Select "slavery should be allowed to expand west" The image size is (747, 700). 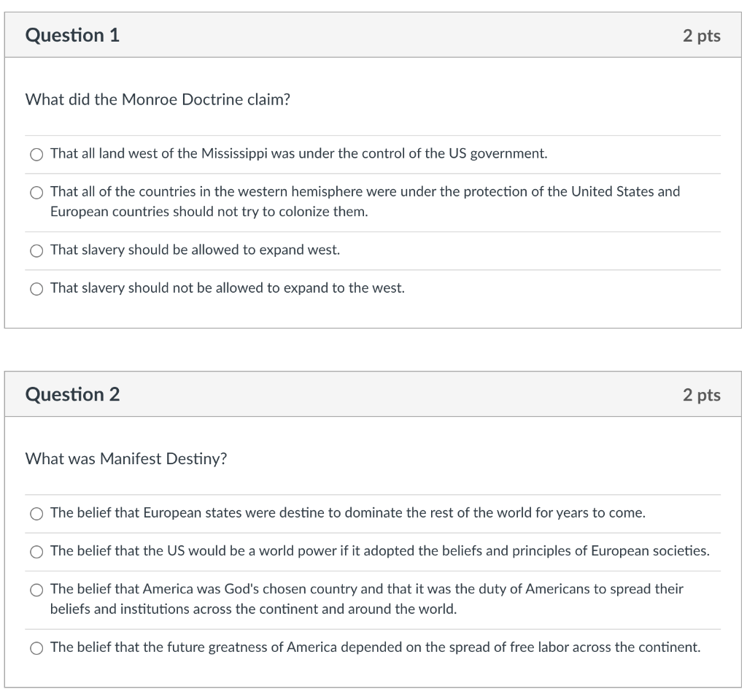coord(36,250)
